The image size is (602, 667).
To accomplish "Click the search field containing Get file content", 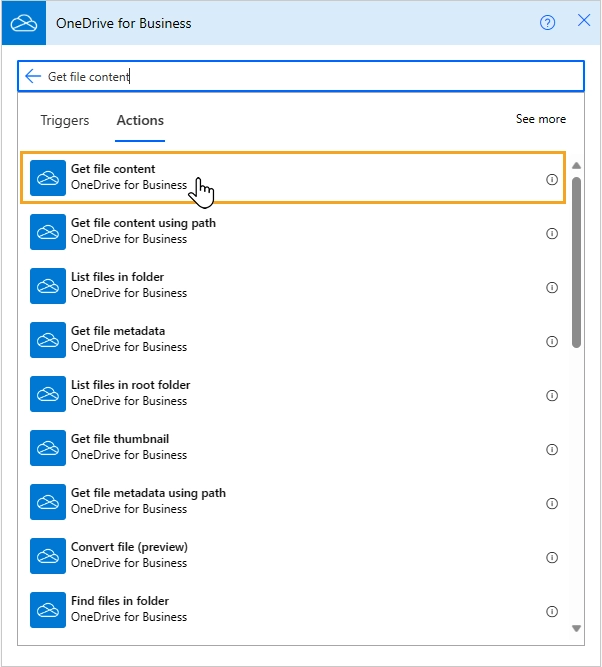I will 301,77.
